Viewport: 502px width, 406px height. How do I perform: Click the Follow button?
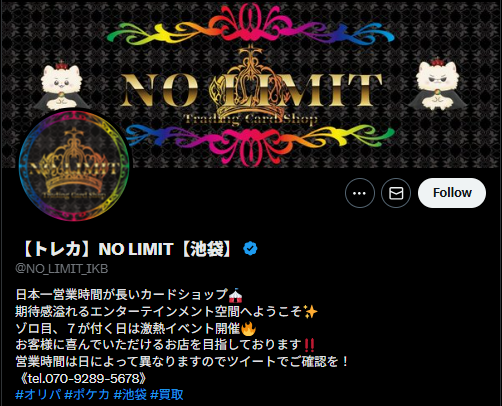(x=452, y=193)
